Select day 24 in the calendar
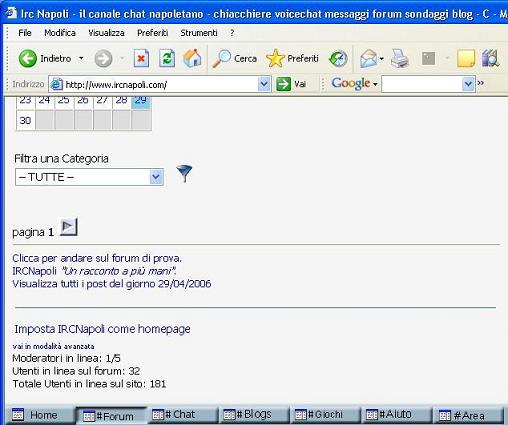This screenshot has height=425, width=508. point(44,102)
